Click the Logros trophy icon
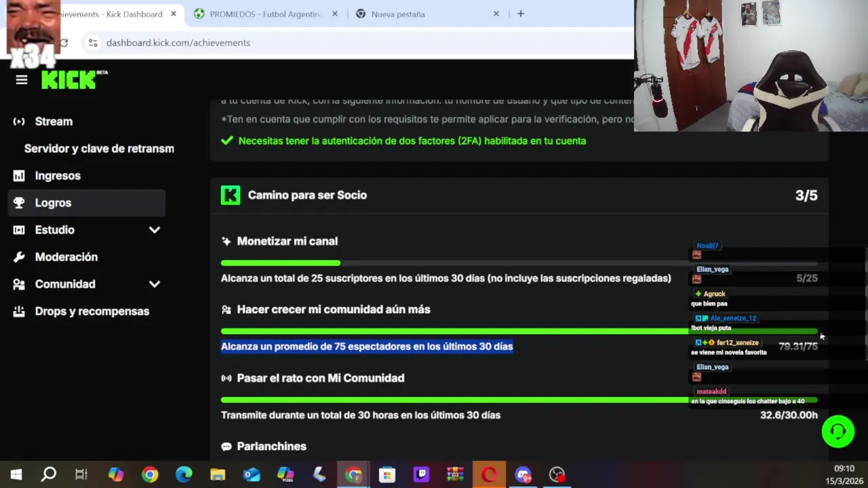Viewport: 868px width, 488px height. [x=19, y=203]
